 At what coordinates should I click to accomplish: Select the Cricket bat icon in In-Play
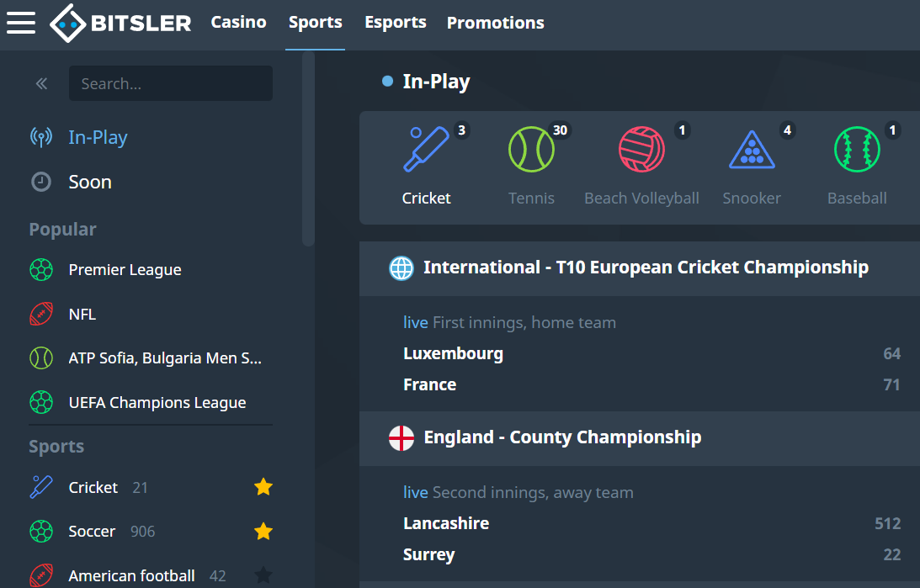[x=426, y=150]
